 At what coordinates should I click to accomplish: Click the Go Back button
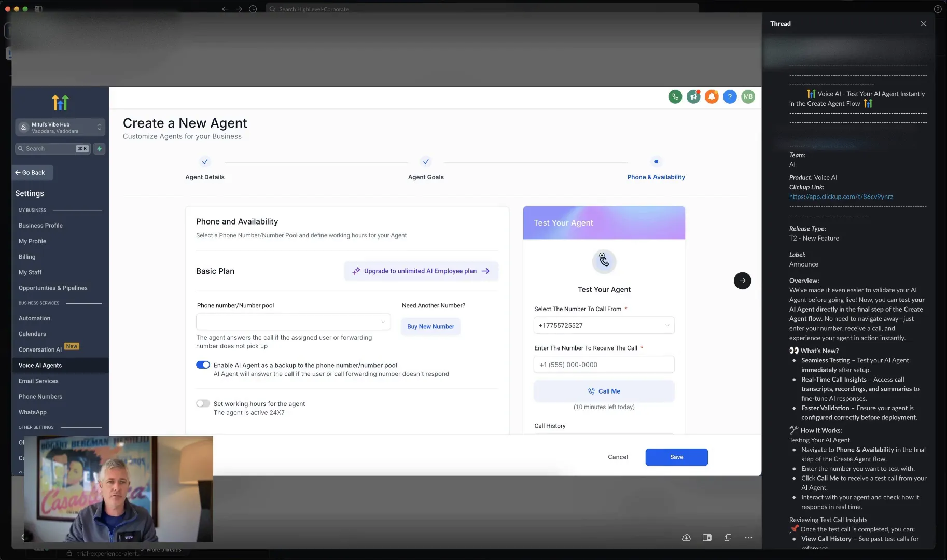tap(32, 173)
